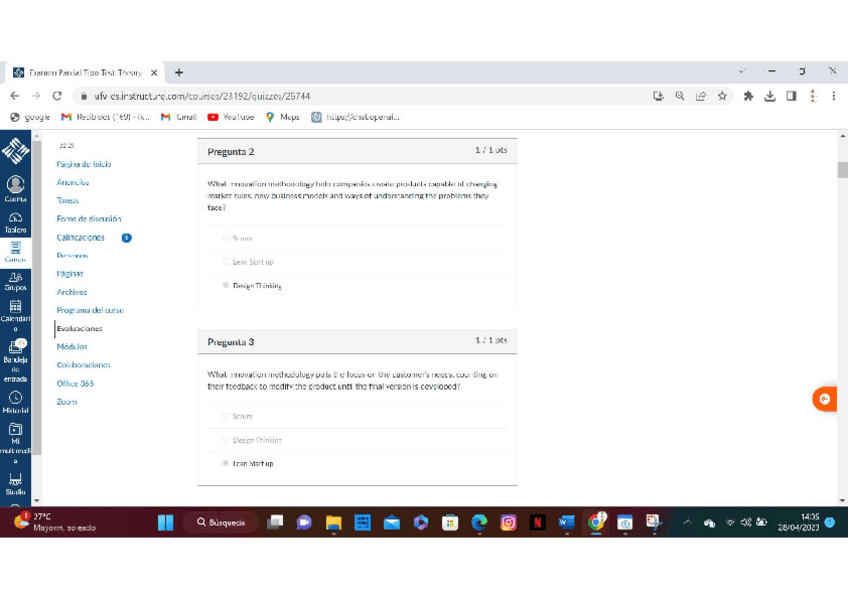
Task: Open File Explorer from the taskbar
Action: click(x=334, y=522)
